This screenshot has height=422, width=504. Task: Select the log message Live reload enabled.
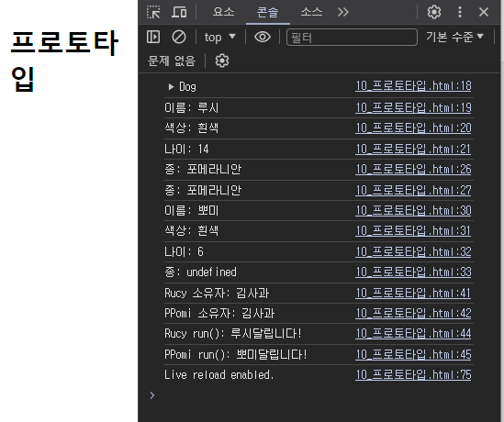coord(219,375)
